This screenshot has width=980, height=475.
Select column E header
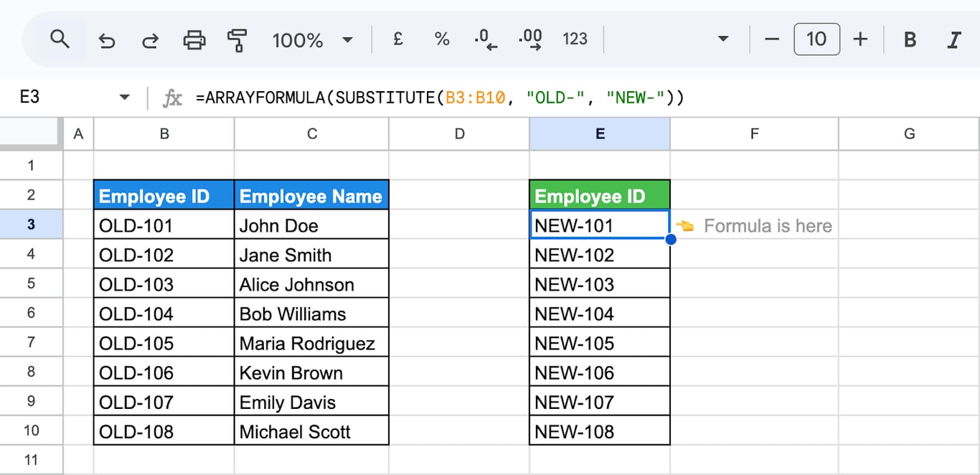600,134
